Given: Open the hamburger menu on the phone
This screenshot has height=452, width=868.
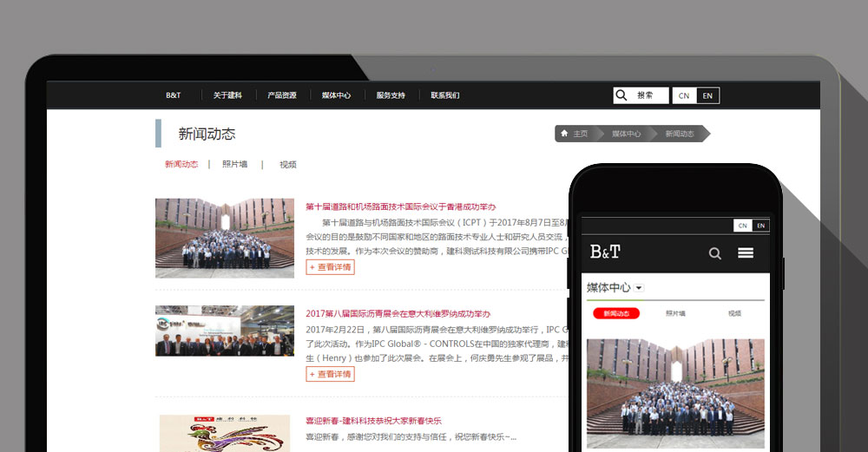Looking at the screenshot, I should coord(745,252).
